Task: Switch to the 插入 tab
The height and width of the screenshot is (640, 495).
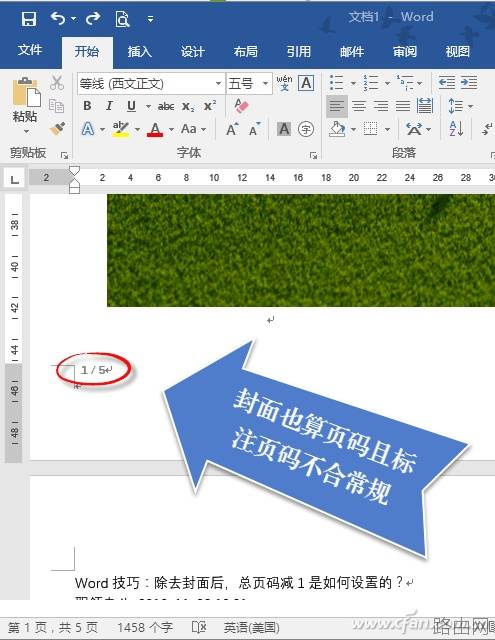Action: point(140,51)
